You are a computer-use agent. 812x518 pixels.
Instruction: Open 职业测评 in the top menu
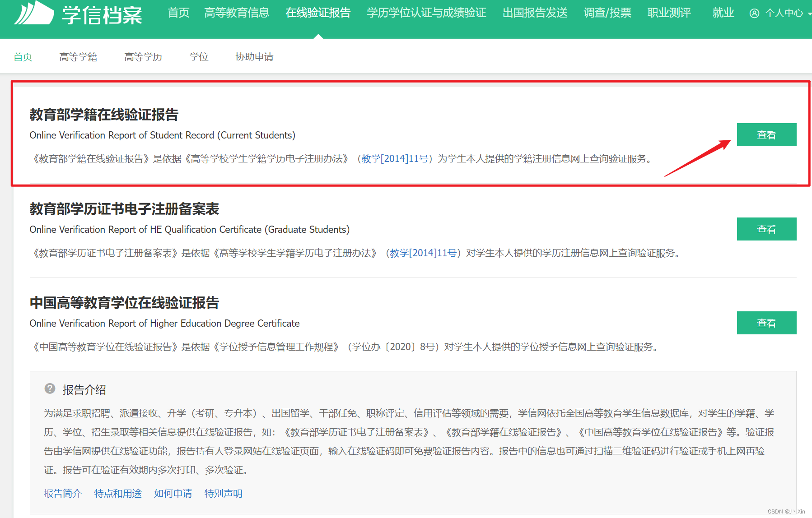(669, 13)
